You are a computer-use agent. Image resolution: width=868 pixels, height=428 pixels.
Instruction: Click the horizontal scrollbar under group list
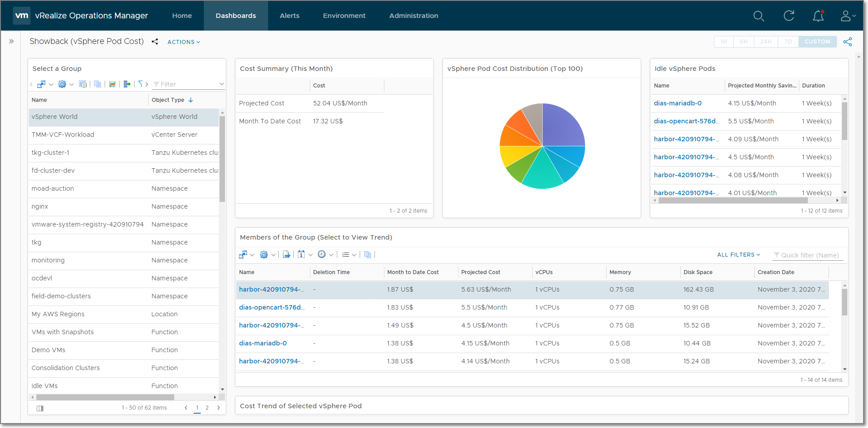(x=105, y=397)
